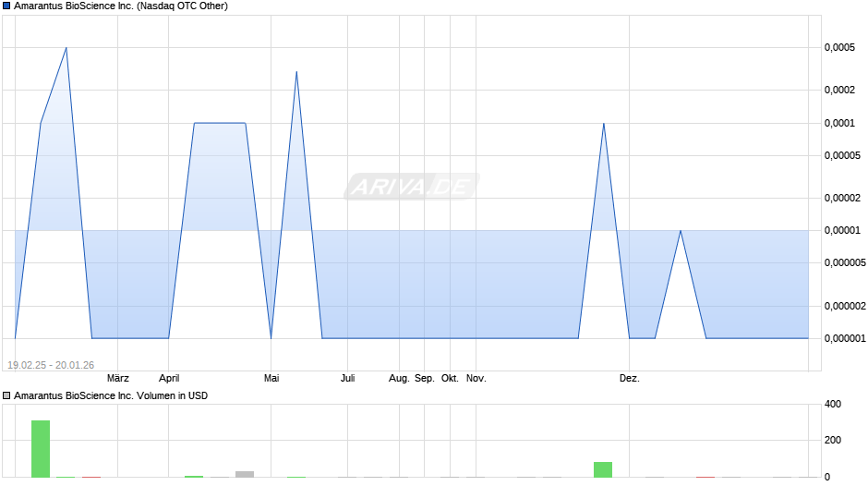Click the blue legend square beside Amarantus BioScience Inc.
This screenshot has height=486, width=868.
pyautogui.click(x=6, y=6)
